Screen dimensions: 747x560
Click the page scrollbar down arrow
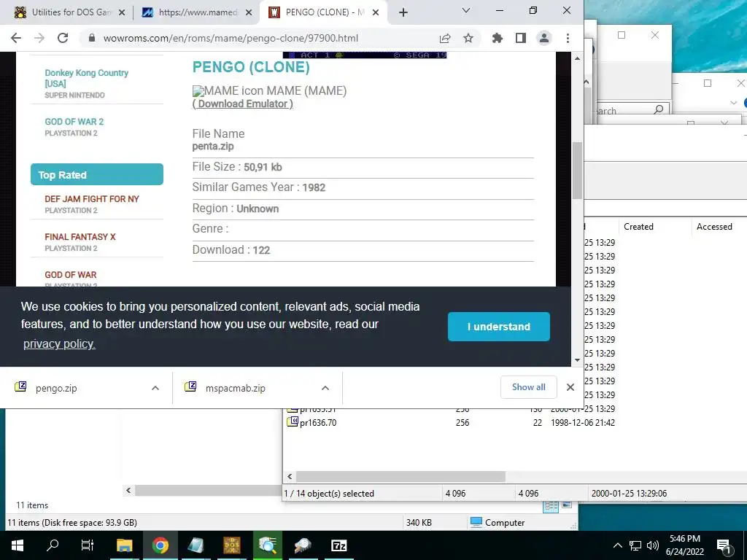pos(578,360)
